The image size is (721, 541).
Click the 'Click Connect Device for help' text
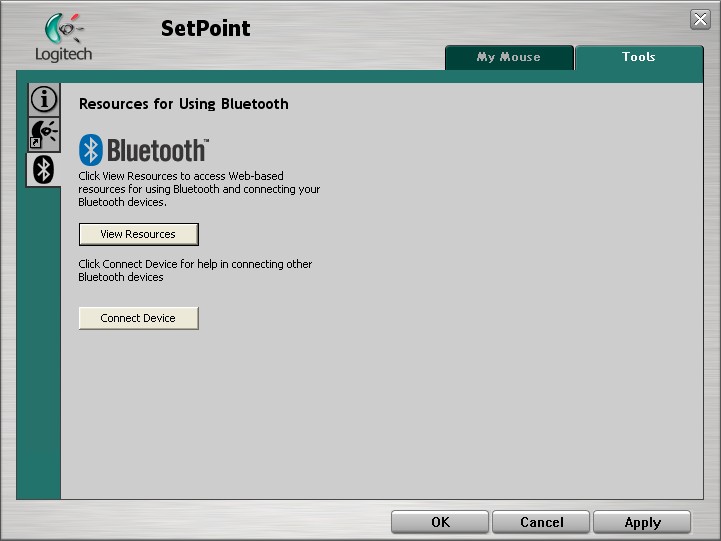195,271
